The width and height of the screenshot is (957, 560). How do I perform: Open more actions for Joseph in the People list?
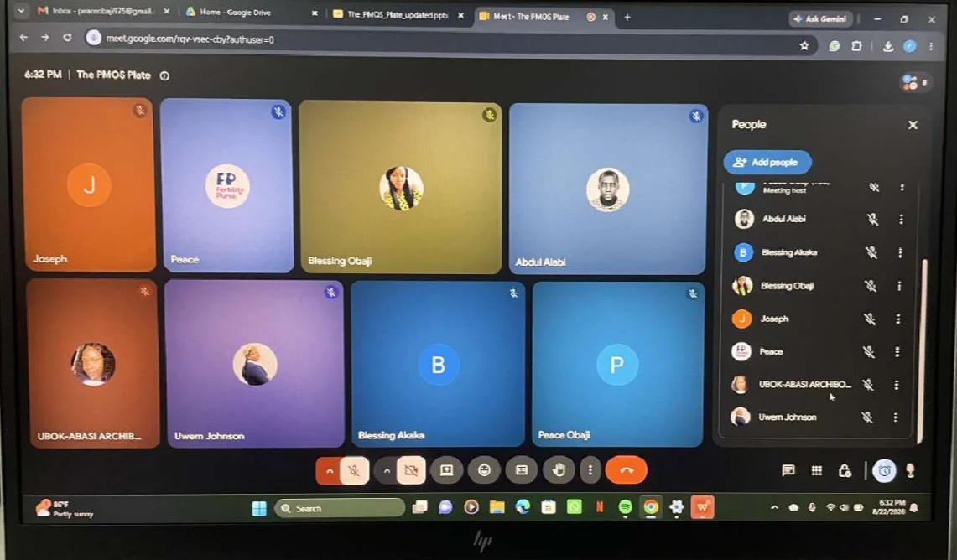coord(897,319)
